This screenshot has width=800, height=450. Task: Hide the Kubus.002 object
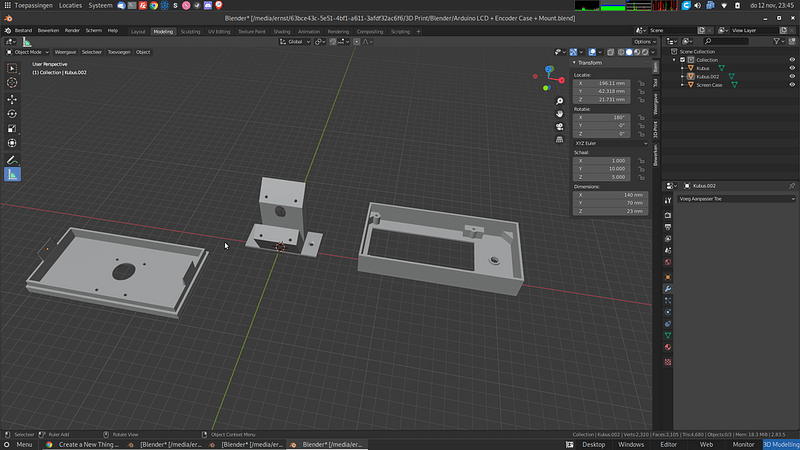792,77
